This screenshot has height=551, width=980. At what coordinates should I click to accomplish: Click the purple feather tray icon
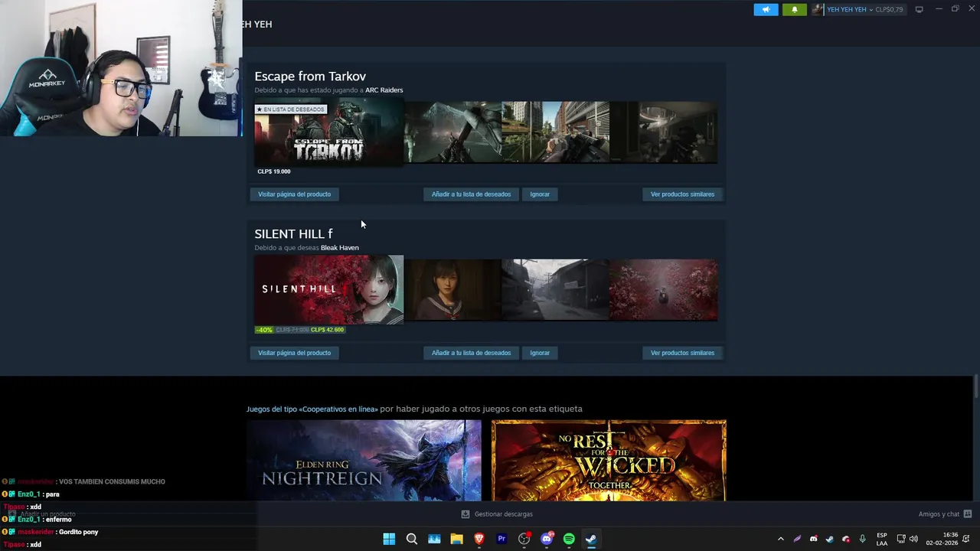pos(797,539)
